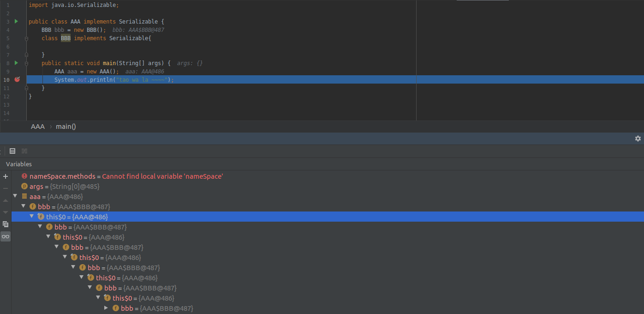The image size is (644, 314).
Task: Expand the bottom-most collapsed bbb node
Action: [x=106, y=308]
